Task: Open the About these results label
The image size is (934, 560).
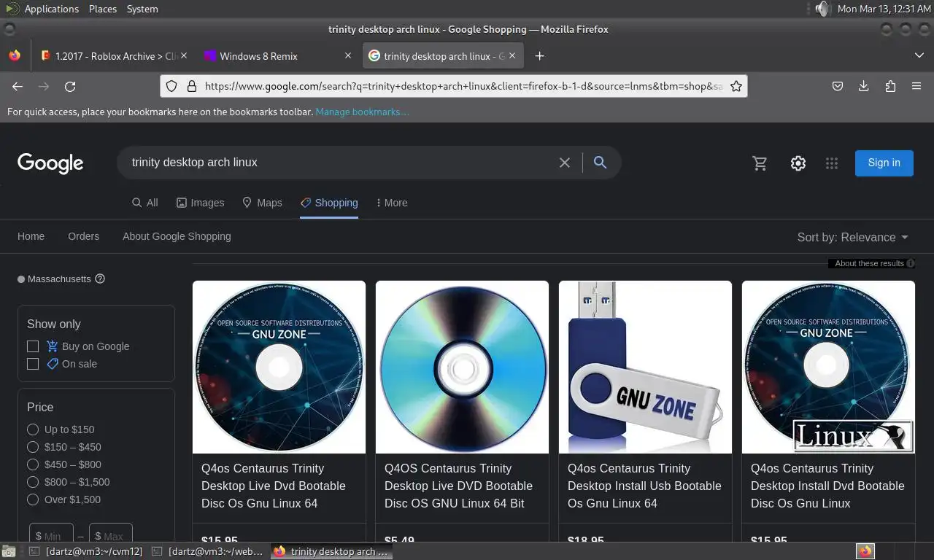Action: pos(869,263)
